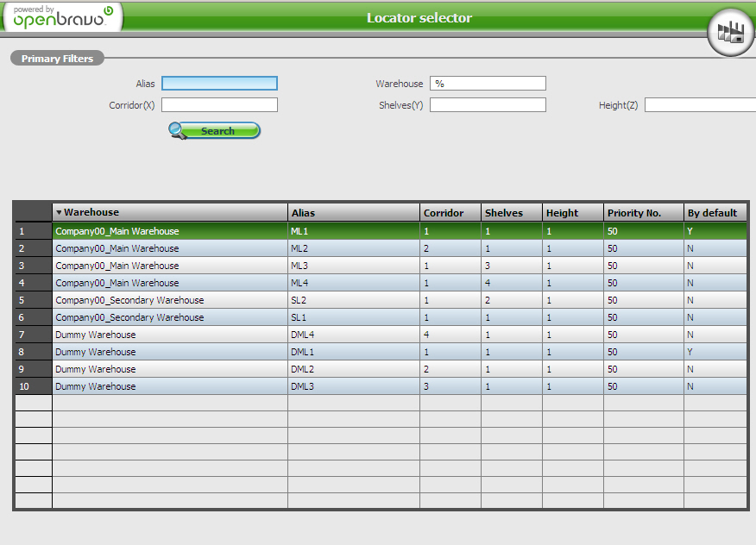756x545 pixels.
Task: Sort by Warehouse column header
Action: point(169,212)
